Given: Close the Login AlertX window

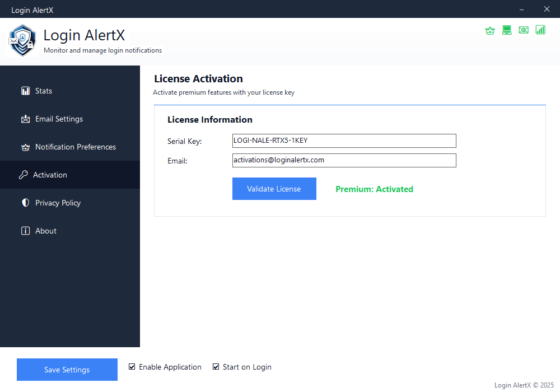Looking at the screenshot, I should click(547, 10).
